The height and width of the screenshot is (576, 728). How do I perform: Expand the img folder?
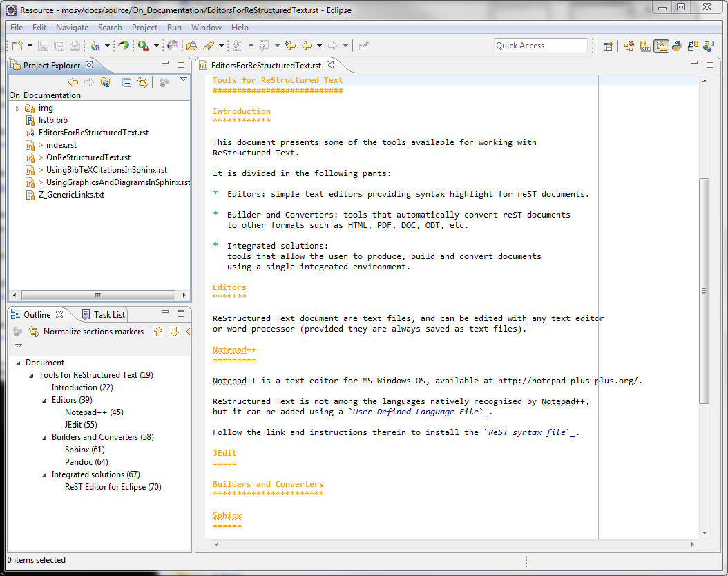18,108
